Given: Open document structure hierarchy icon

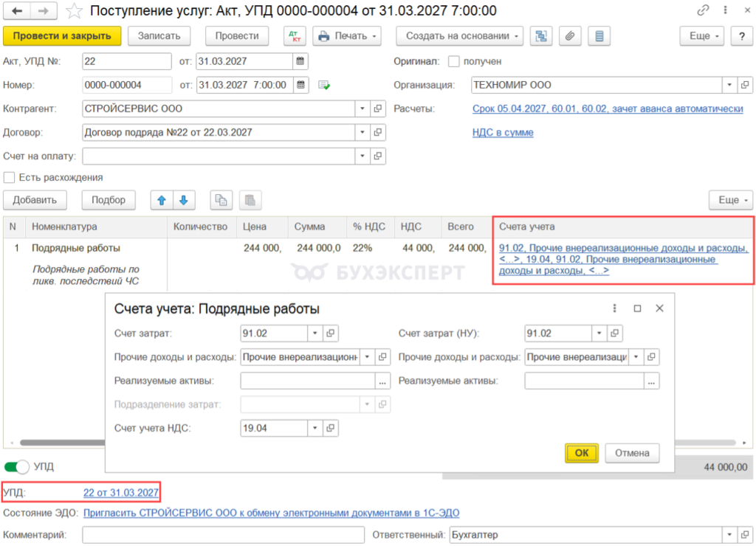Looking at the screenshot, I should pyautogui.click(x=541, y=36).
